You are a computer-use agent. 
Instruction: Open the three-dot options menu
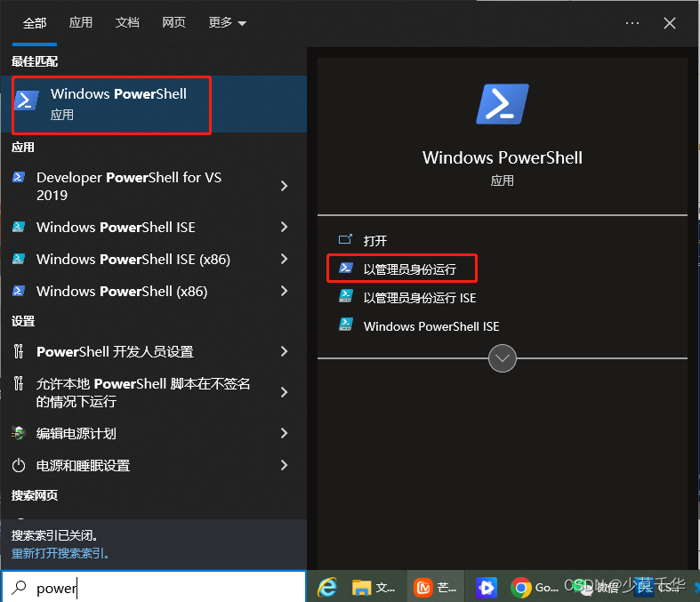pos(632,23)
